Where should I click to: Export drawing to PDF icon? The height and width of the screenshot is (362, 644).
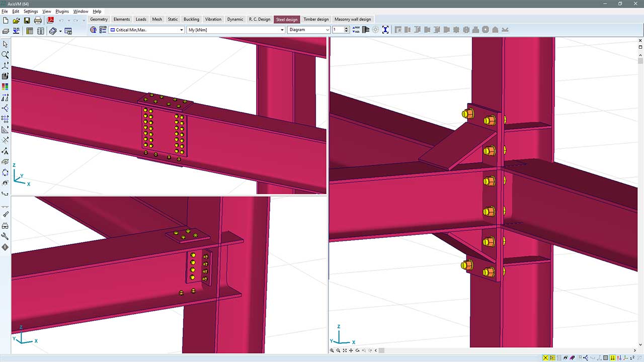(50, 21)
